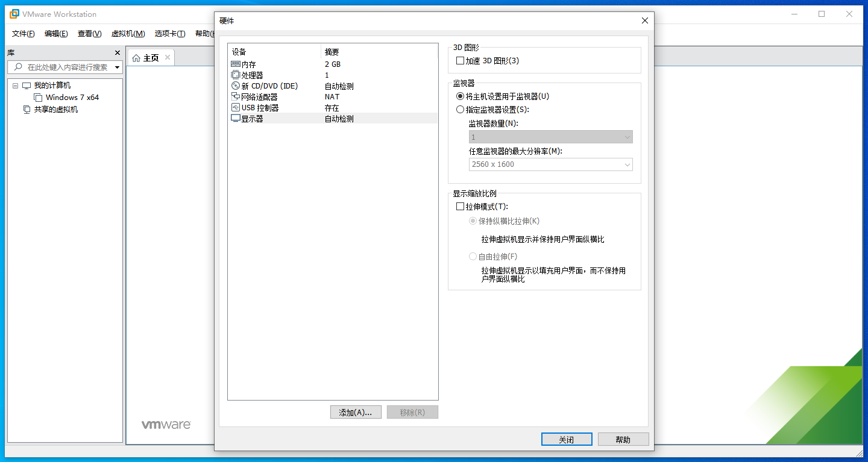868x462 pixels.
Task: Click the 关闭 button in hardware dialog
Action: click(x=567, y=440)
